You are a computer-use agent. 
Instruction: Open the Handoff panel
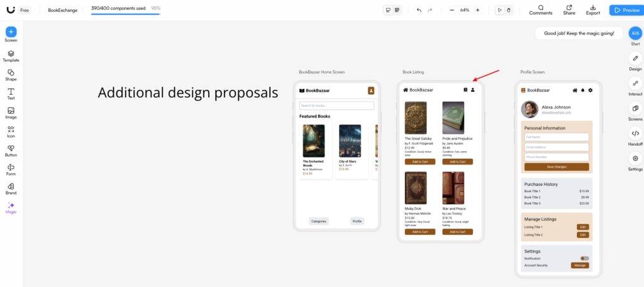[635, 137]
